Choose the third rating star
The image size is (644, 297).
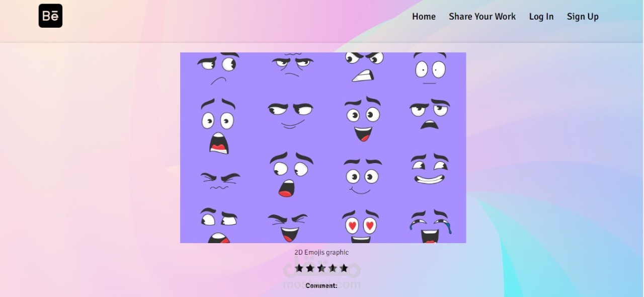(x=321, y=268)
